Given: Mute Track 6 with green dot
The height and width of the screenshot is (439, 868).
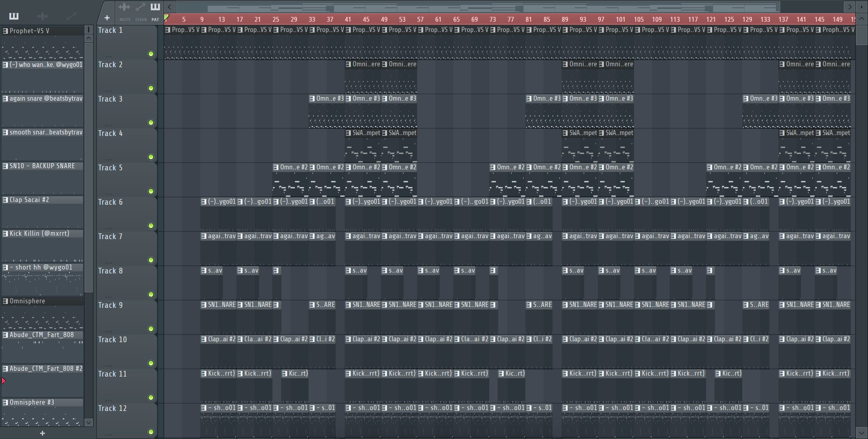Looking at the screenshot, I should (151, 226).
